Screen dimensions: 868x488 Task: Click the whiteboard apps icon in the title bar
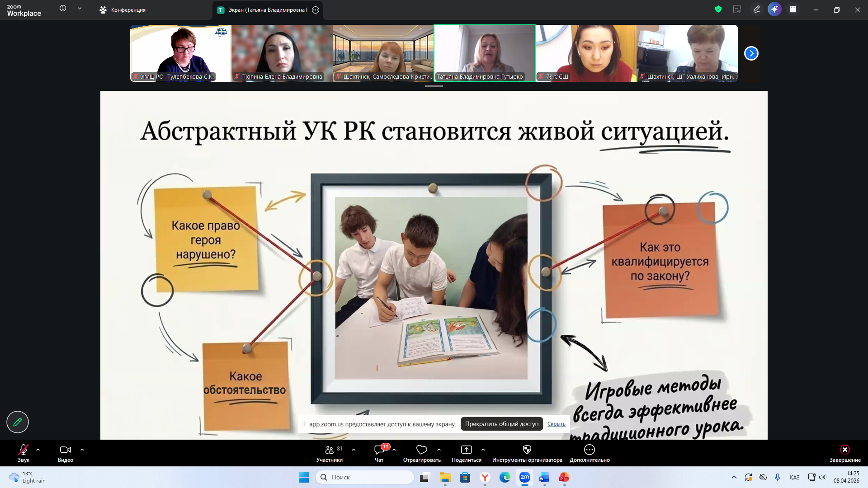[x=793, y=9]
